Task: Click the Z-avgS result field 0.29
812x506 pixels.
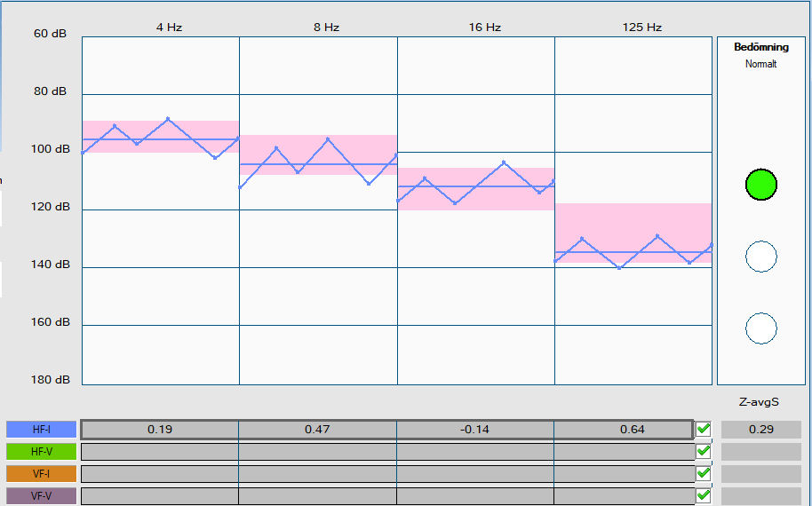Action: click(760, 430)
